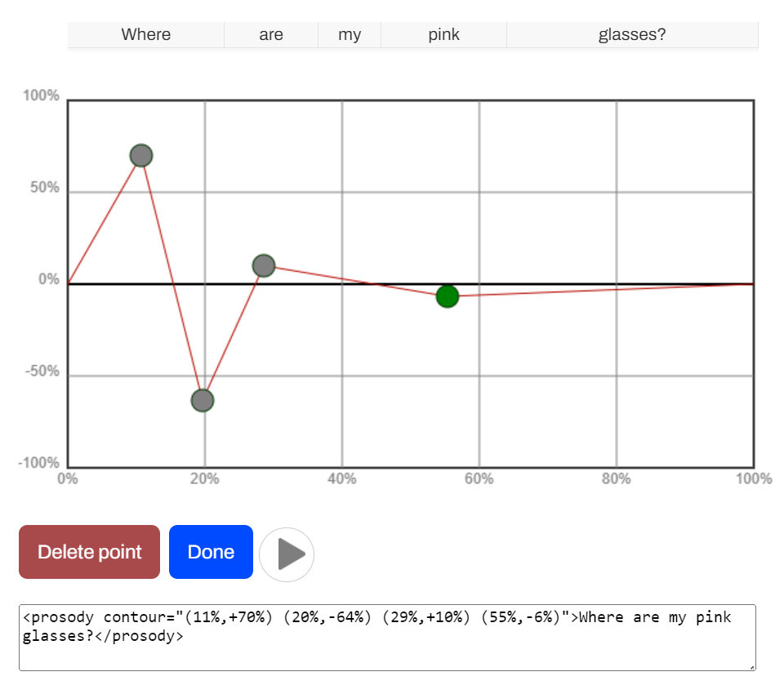Screen dimensions: 784x694
Task: Click the 0% label on vertical axis
Action: (49, 280)
